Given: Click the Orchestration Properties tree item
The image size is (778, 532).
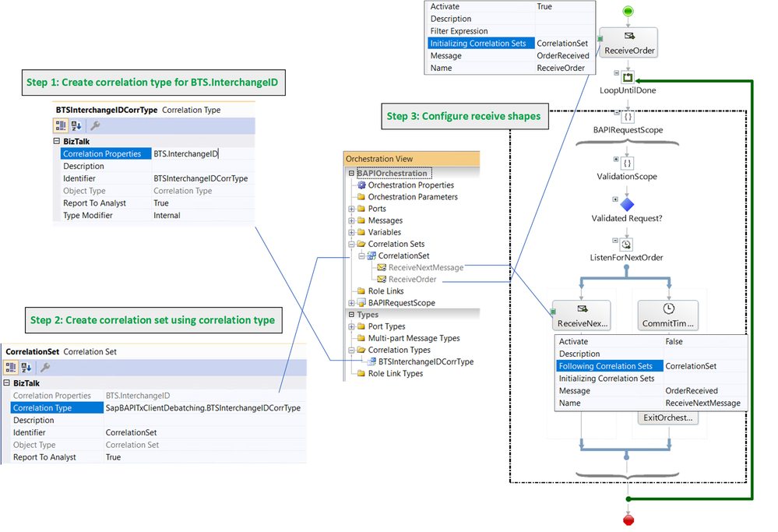Looking at the screenshot, I should [x=411, y=185].
